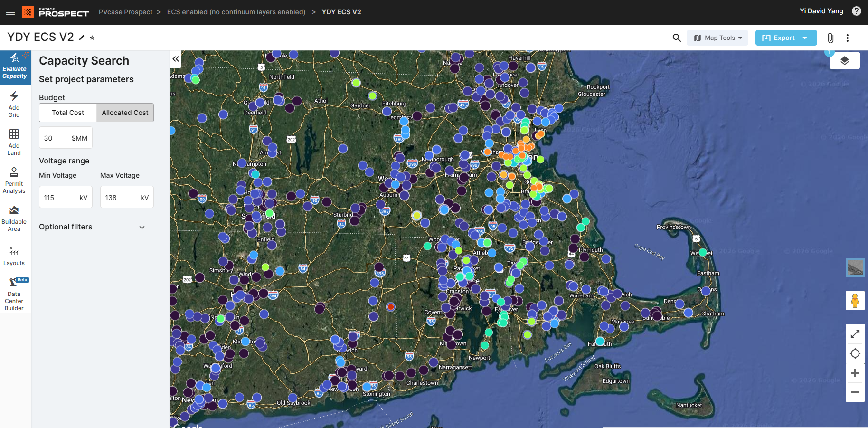Click the Rockport map label
Image resolution: width=868 pixels, height=428 pixels.
pyautogui.click(x=598, y=87)
